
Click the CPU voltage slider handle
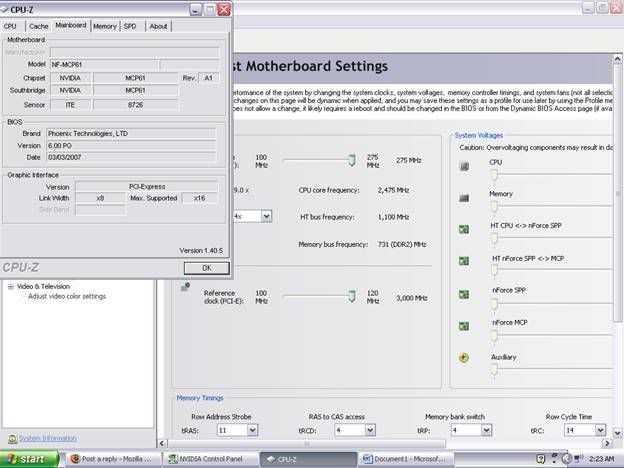pos(494,174)
